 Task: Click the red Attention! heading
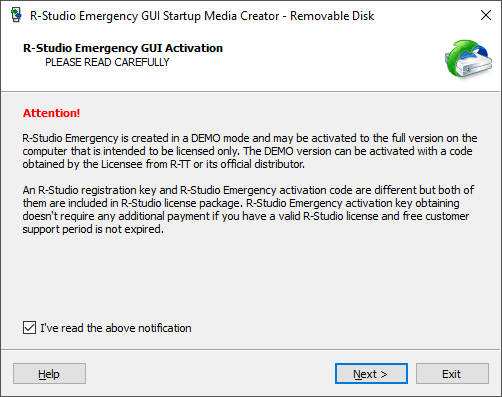click(51, 113)
